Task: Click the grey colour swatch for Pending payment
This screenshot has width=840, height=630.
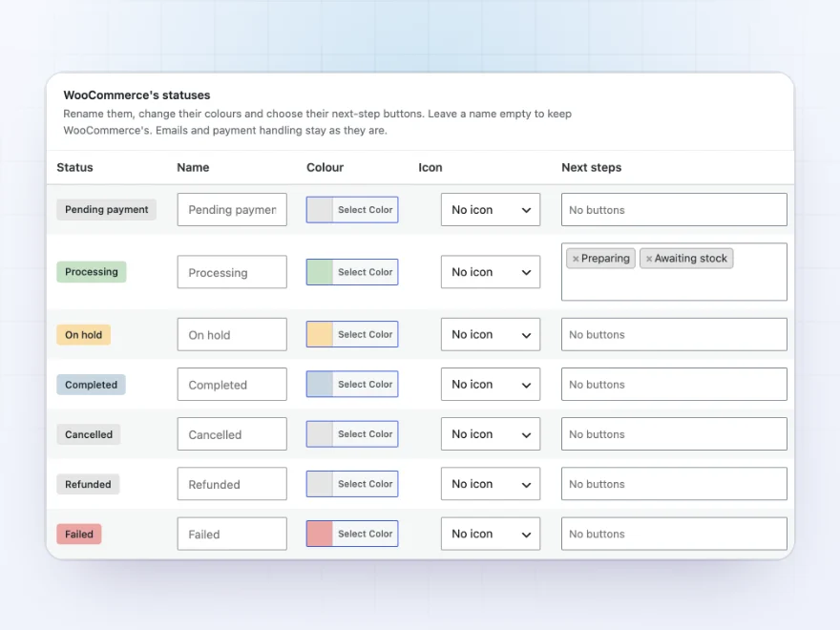Action: click(x=320, y=209)
